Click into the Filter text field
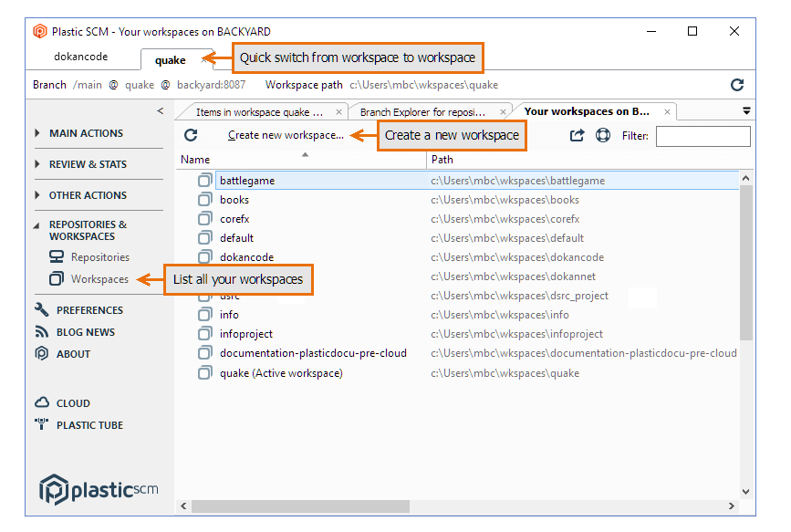 pyautogui.click(x=703, y=136)
